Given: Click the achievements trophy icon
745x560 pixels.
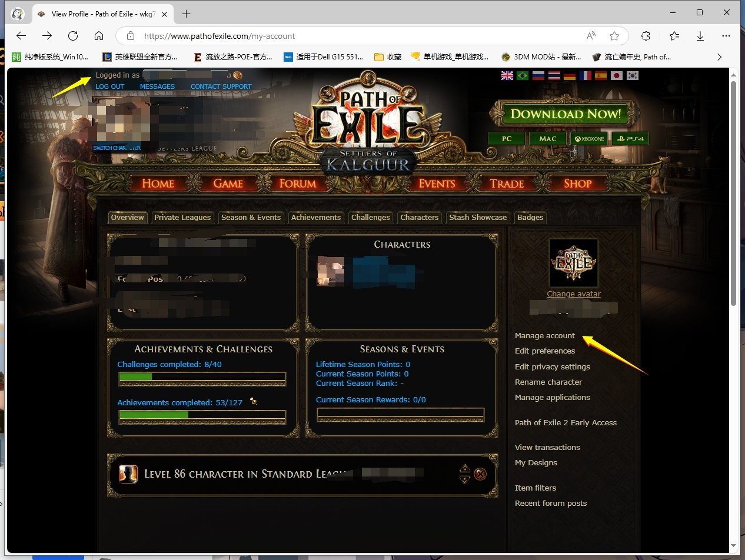Looking at the screenshot, I should [x=253, y=401].
